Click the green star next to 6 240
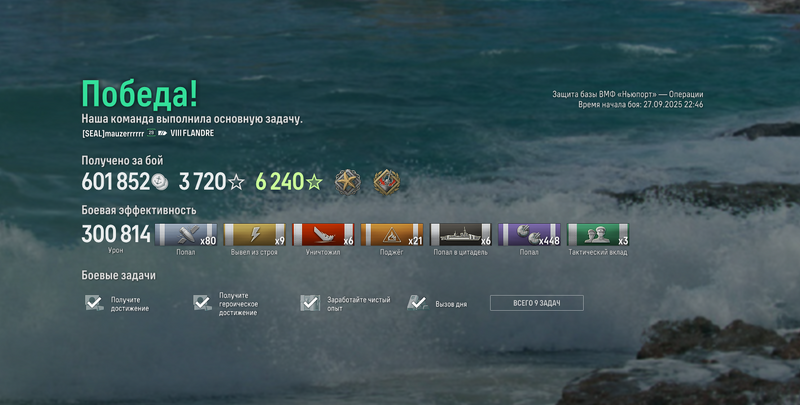 click(314, 182)
